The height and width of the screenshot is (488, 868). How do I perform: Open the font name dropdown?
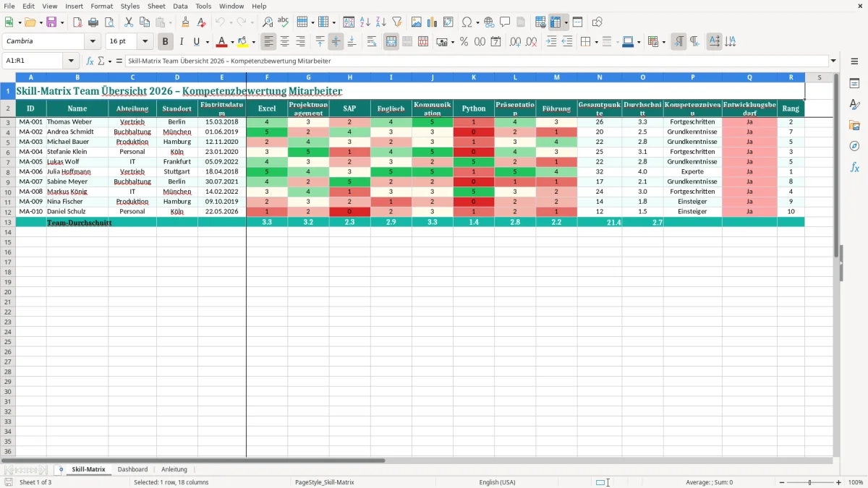[93, 42]
